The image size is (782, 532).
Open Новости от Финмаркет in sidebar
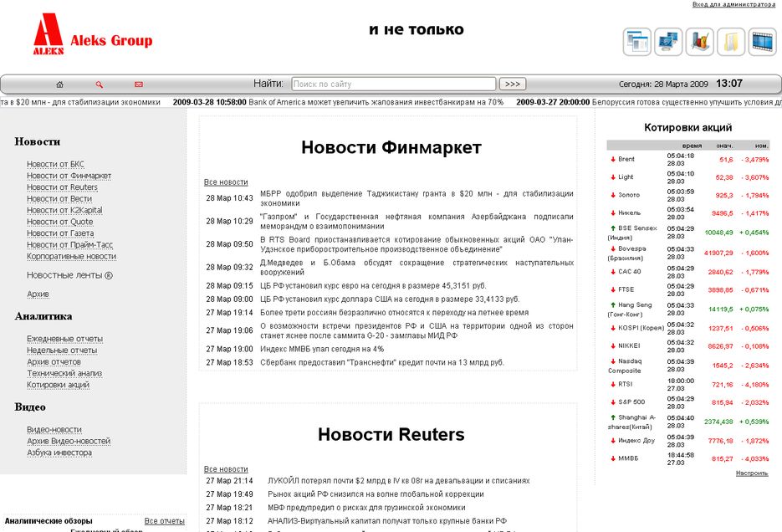coord(69,176)
